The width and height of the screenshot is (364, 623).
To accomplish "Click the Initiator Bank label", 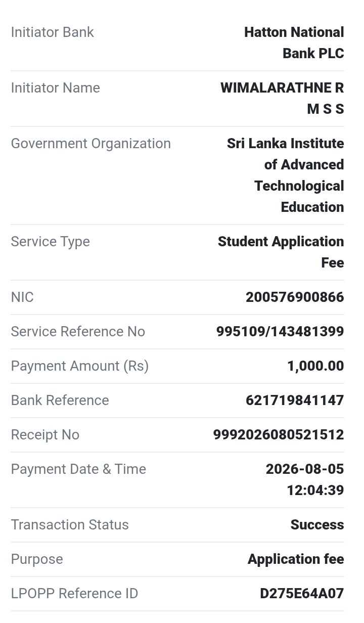I will coord(53,32).
